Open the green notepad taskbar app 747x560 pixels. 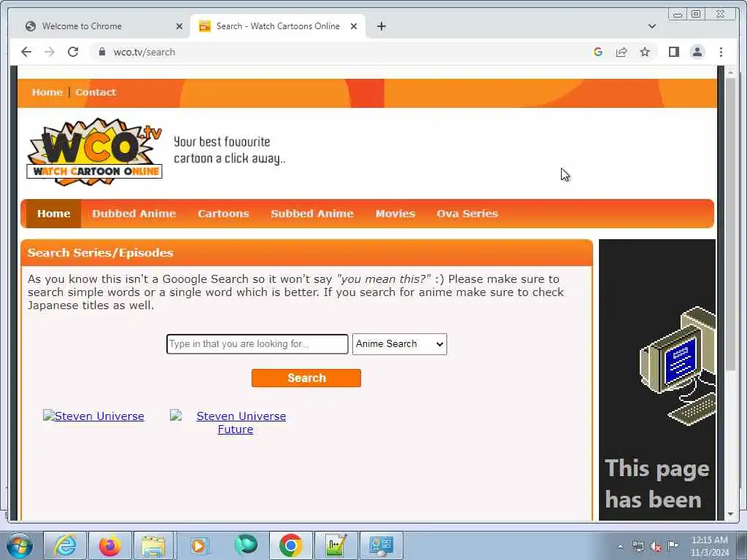(x=336, y=545)
